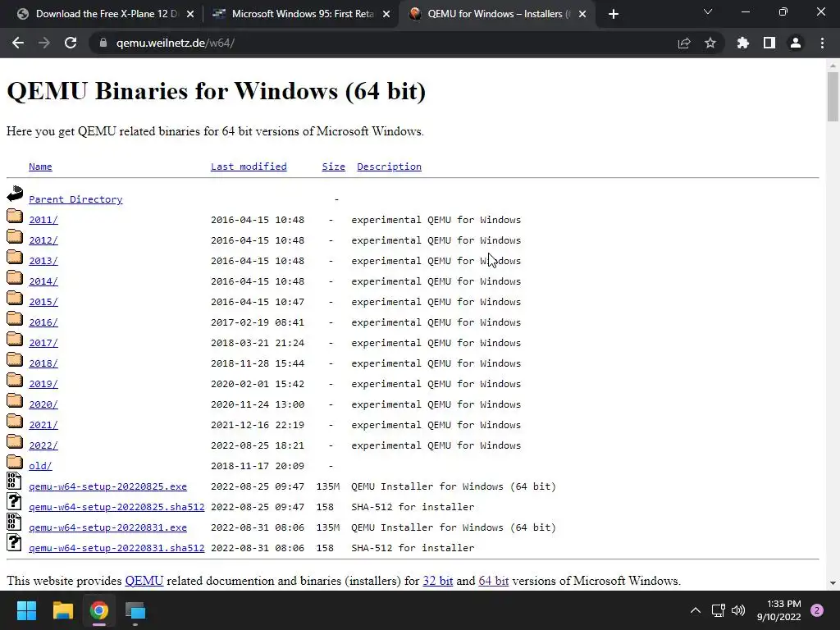Click binary icon for qemu-w64-setup-20220825.exe
This screenshot has height=630, width=840.
point(15,481)
